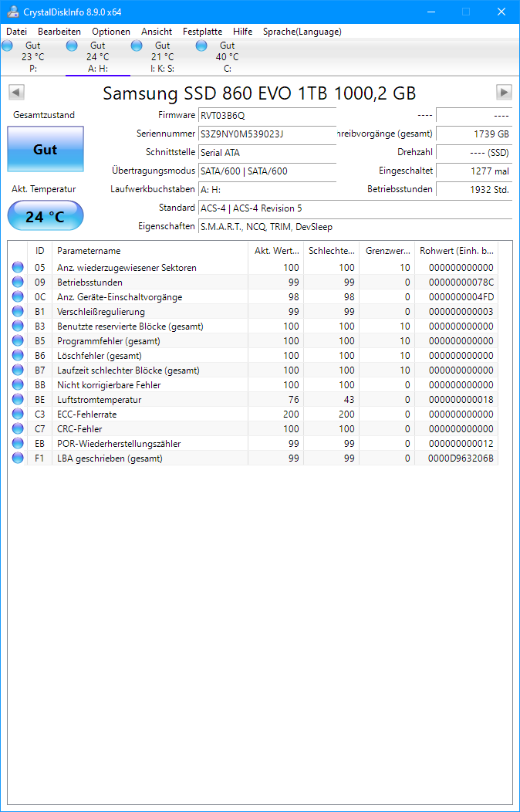Open the Optionen menu
The height and width of the screenshot is (812, 520).
click(111, 32)
